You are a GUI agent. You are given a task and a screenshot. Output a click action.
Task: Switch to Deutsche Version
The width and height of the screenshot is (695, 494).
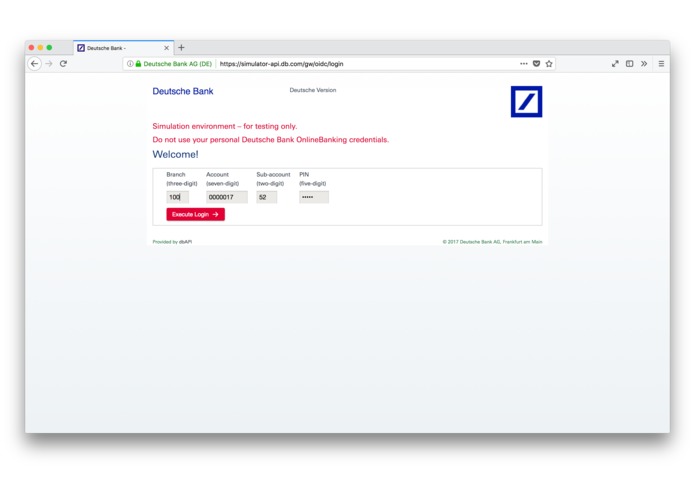point(313,90)
